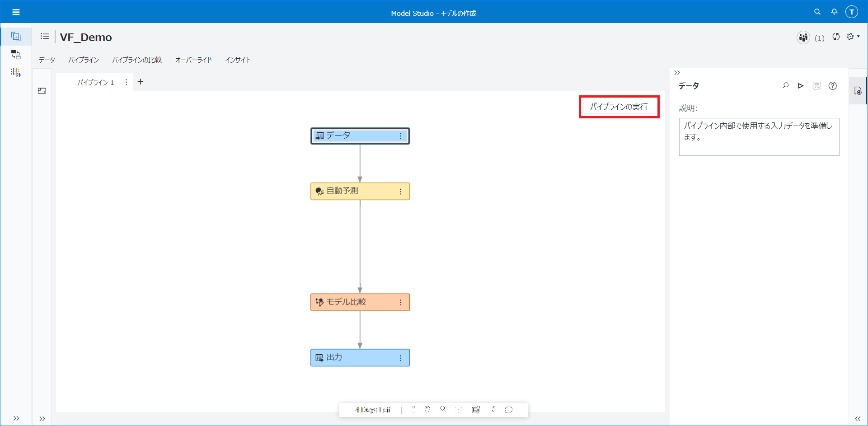Click search icon in データ properties pane
This screenshot has height=426, width=868.
785,86
